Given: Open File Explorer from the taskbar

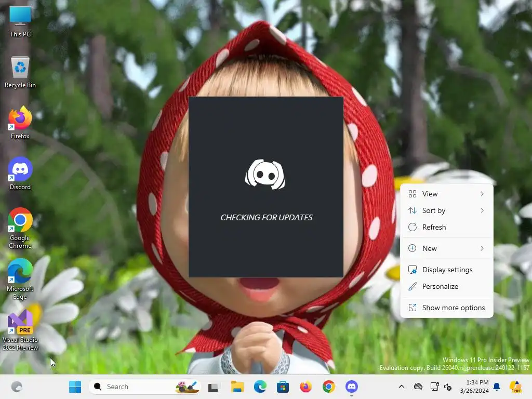Looking at the screenshot, I should 237,387.
